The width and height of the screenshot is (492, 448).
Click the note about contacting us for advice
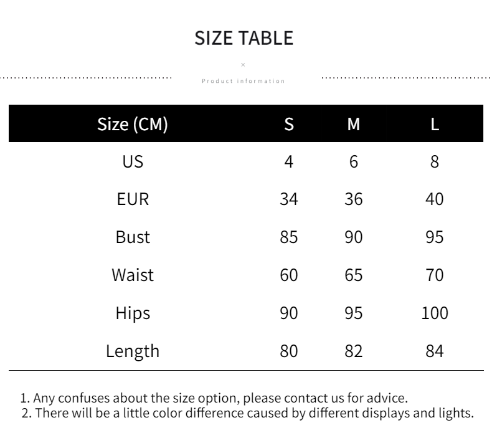pos(214,398)
